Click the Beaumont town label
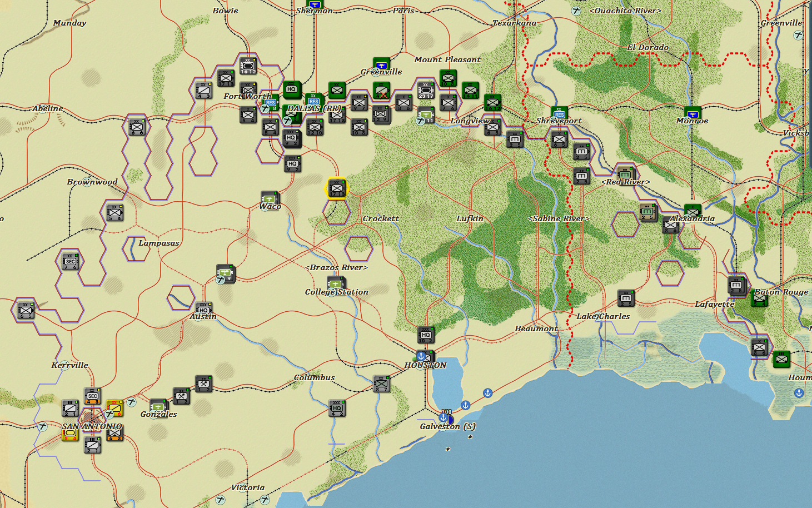 pyautogui.click(x=536, y=328)
